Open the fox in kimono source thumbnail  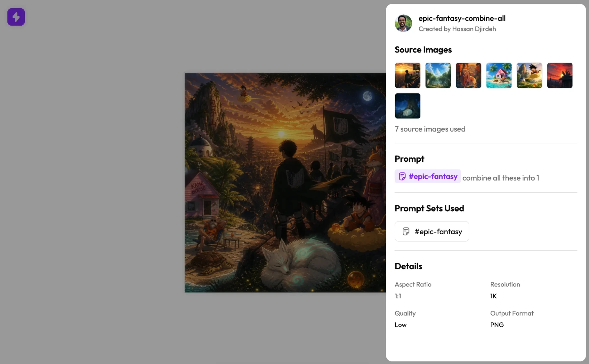pos(468,75)
